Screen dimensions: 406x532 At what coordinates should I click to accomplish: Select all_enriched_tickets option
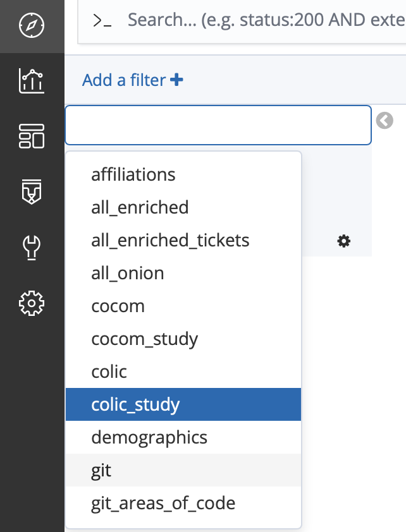pyautogui.click(x=183, y=241)
